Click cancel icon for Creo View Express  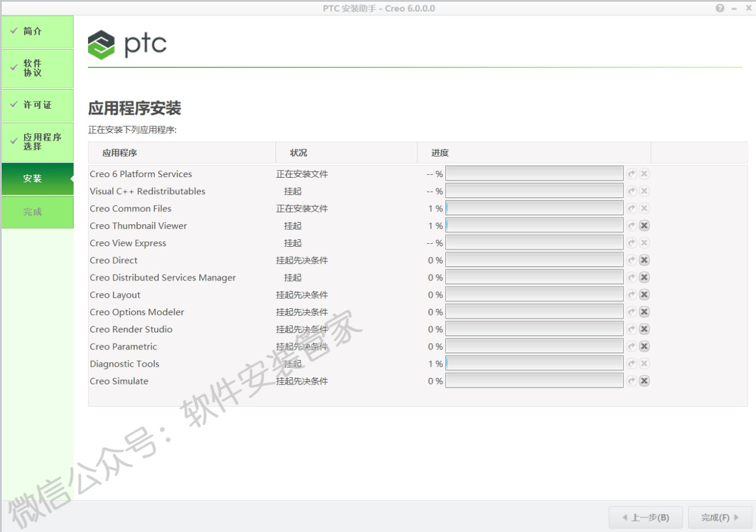coord(644,243)
